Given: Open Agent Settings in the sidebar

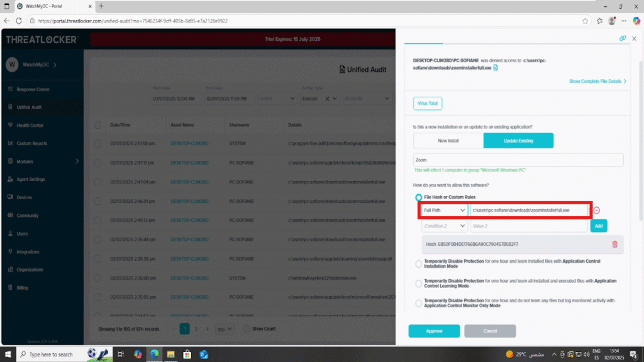Looking at the screenshot, I should coord(30,179).
